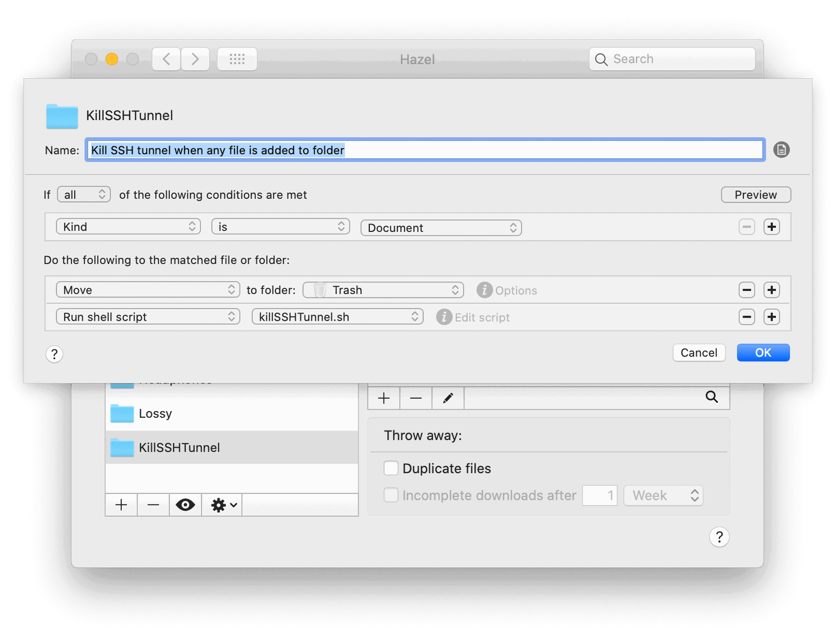This screenshot has height=644, width=836.
Task: Add action after Run shell script row
Action: coord(771,317)
